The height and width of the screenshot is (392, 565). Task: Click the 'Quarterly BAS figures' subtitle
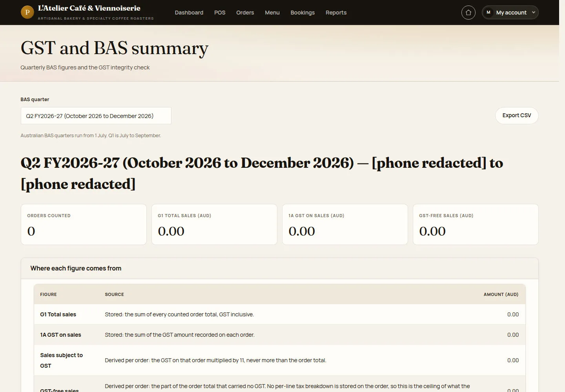85,67
